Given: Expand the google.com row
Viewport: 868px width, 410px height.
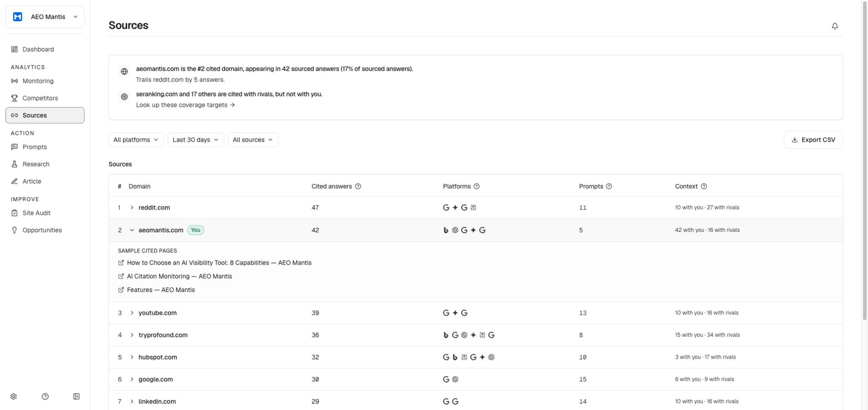Looking at the screenshot, I should (x=132, y=379).
